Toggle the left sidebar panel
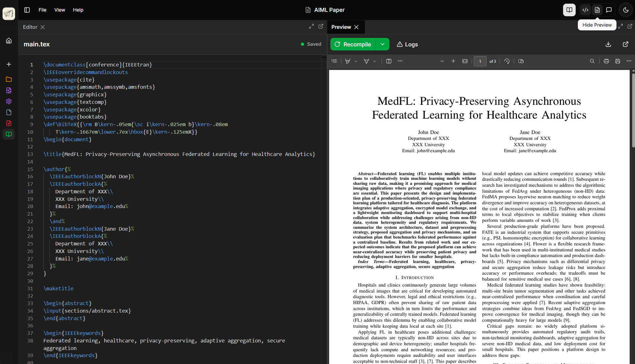Viewport: 635px width, 364px height. 27,10
